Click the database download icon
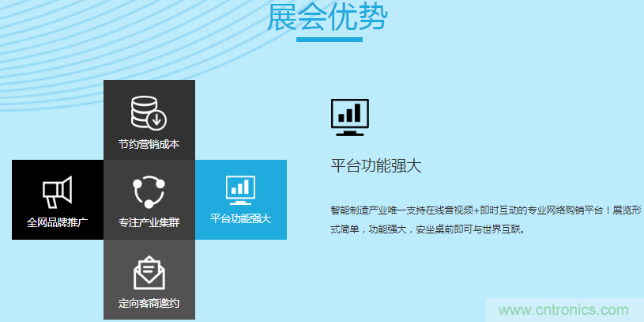The image size is (644, 322). (148, 112)
